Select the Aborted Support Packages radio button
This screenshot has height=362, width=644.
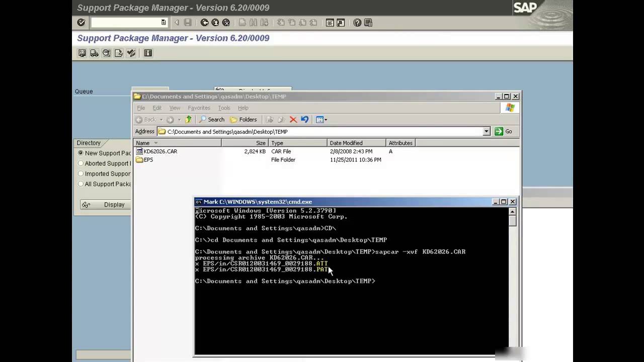point(80,163)
